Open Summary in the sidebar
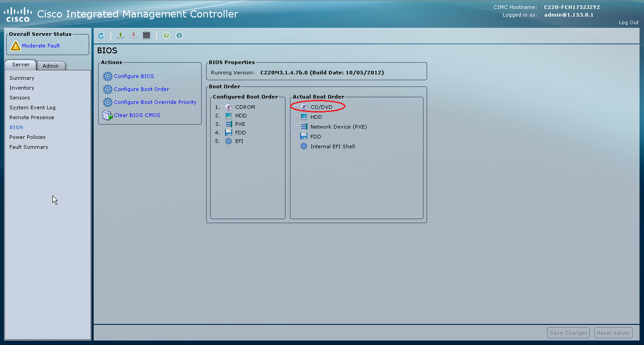This screenshot has width=644, height=345. pos(22,78)
